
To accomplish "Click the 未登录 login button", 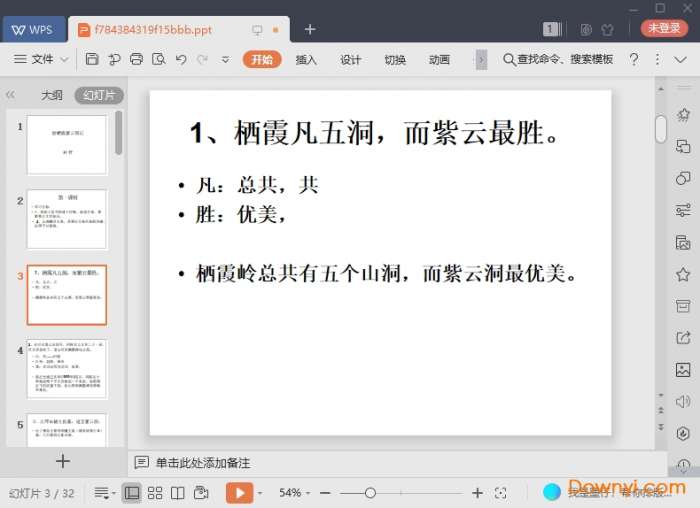I will click(664, 29).
